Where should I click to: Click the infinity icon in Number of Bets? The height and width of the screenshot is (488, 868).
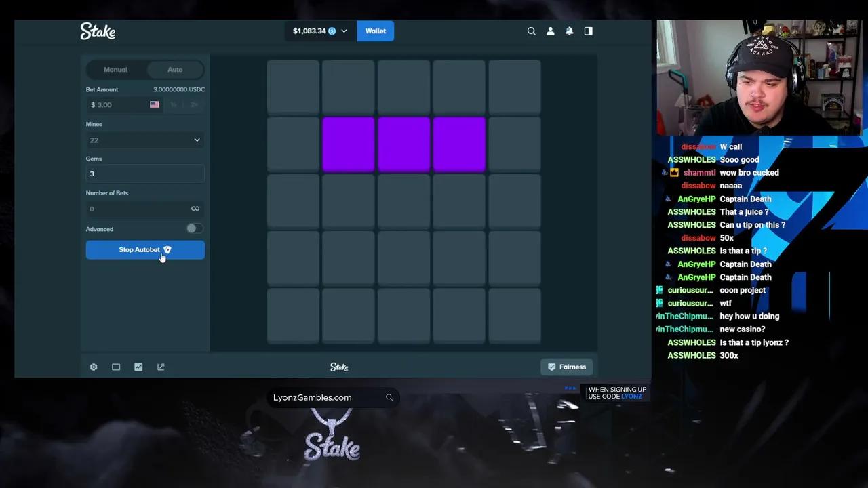tap(195, 209)
